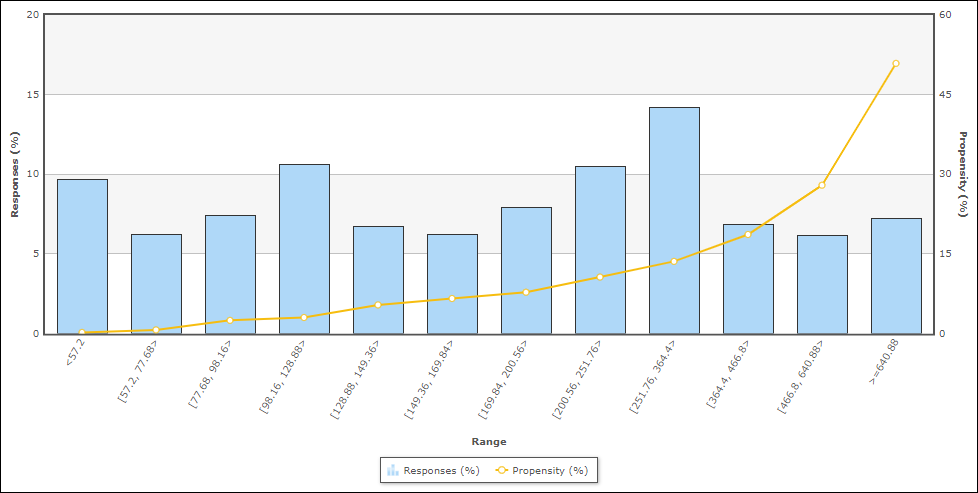Select the bar for range [169.84, 200.56>
Viewport: 978px width, 493px height.
click(x=526, y=270)
